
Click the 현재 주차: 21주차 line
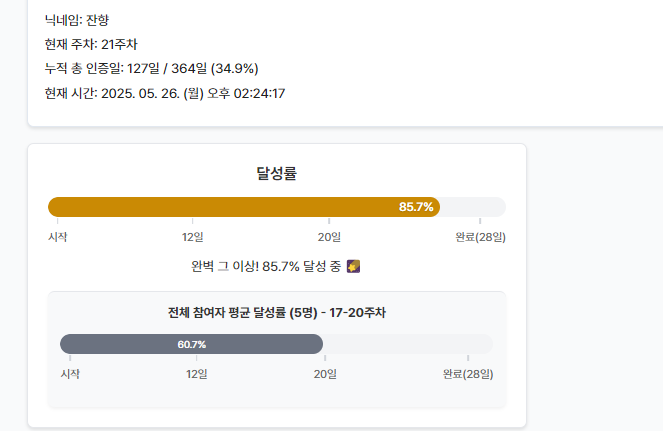click(91, 44)
